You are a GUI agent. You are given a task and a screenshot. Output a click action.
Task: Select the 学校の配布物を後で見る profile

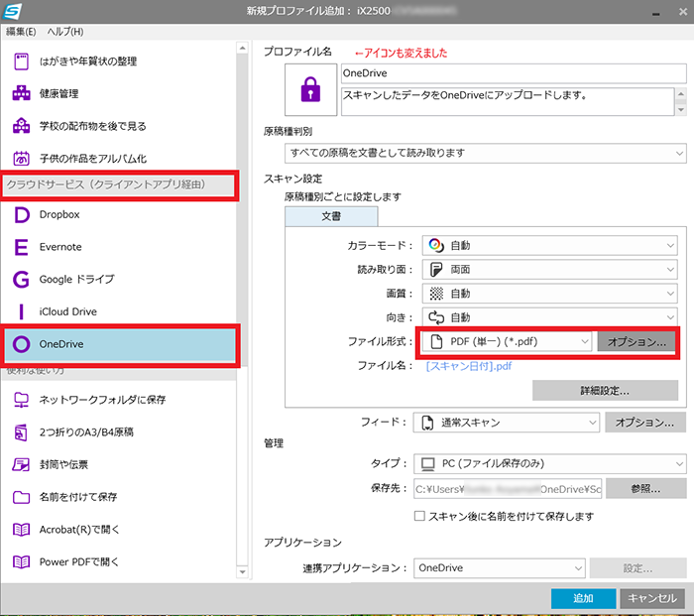[119, 126]
